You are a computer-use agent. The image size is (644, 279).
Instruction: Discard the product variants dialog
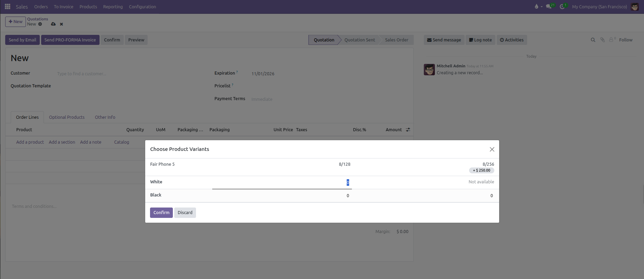(185, 213)
